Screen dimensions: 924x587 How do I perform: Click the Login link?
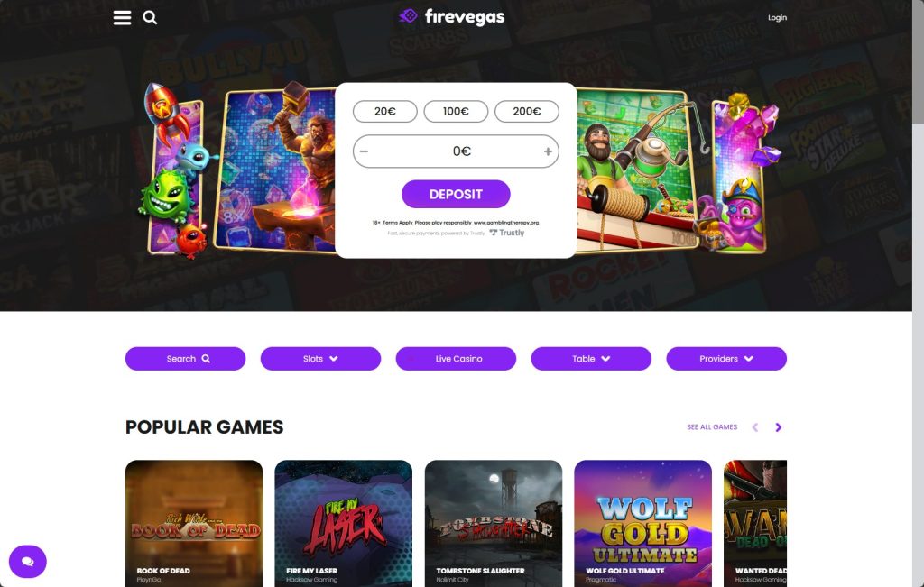pos(777,18)
